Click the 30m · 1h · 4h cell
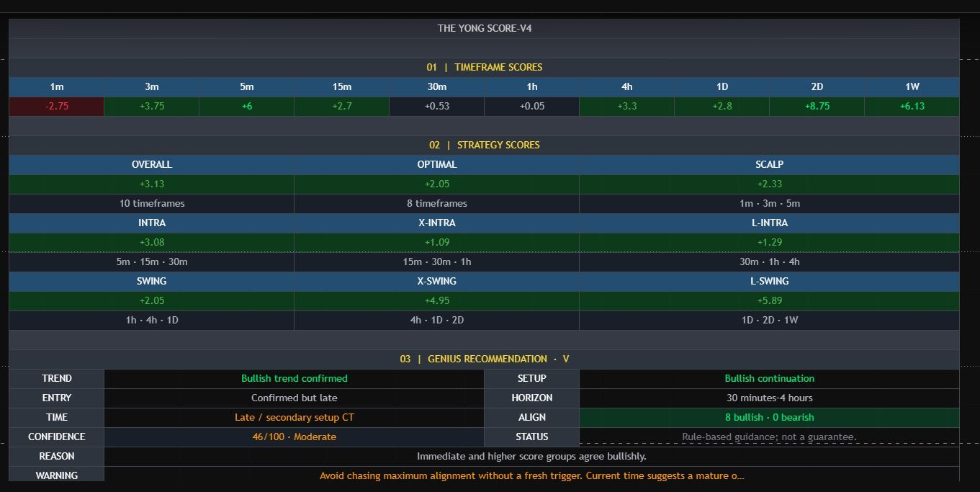This screenshot has height=492, width=980. tap(769, 261)
